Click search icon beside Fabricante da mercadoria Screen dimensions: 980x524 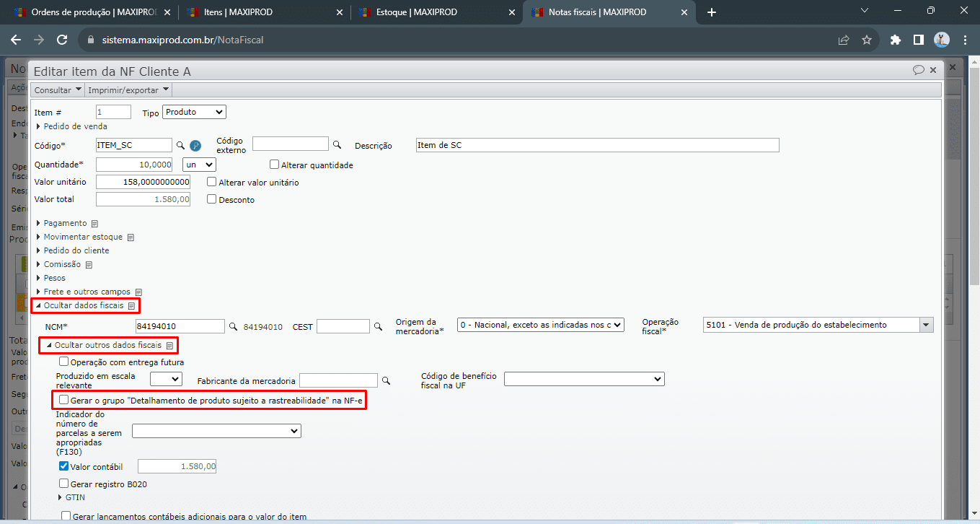pyautogui.click(x=386, y=380)
